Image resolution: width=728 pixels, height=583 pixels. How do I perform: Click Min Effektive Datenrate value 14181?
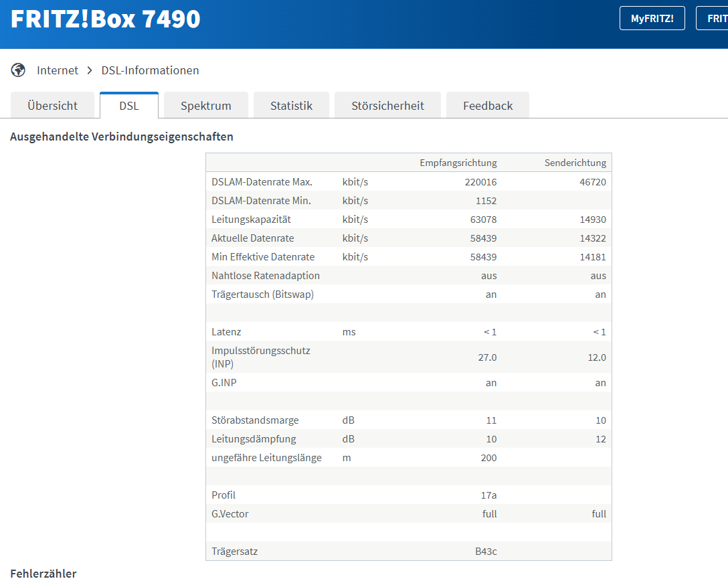593,257
